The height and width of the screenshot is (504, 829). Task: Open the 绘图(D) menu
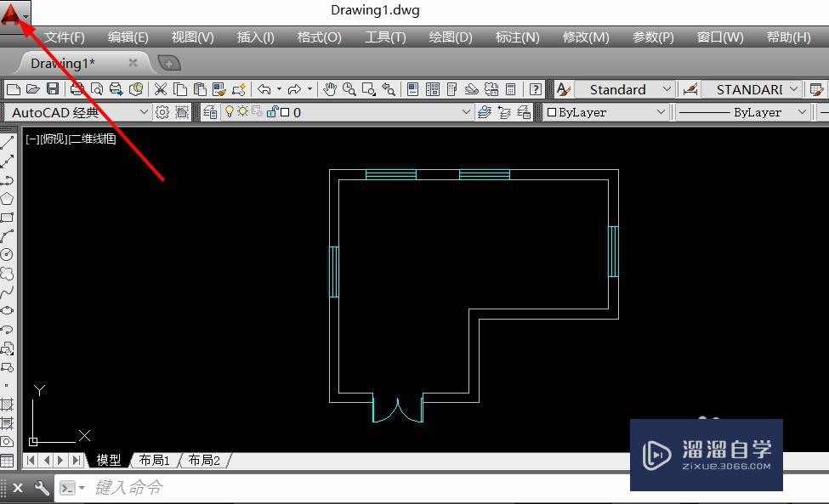tap(451, 37)
